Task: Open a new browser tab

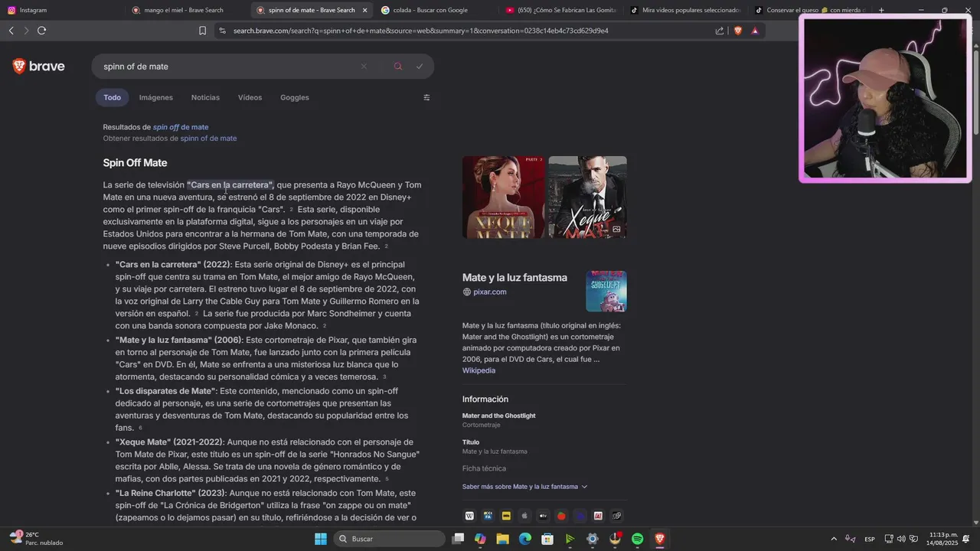Action: (x=881, y=10)
